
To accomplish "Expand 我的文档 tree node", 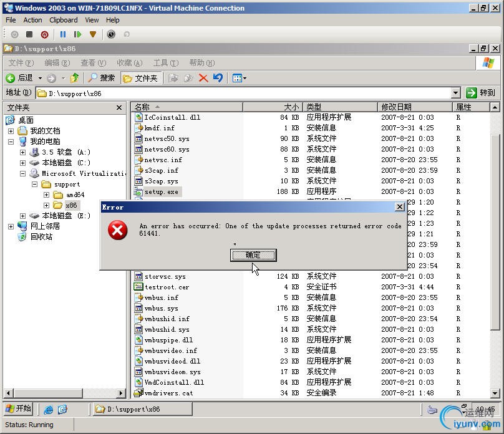I will click(11, 131).
